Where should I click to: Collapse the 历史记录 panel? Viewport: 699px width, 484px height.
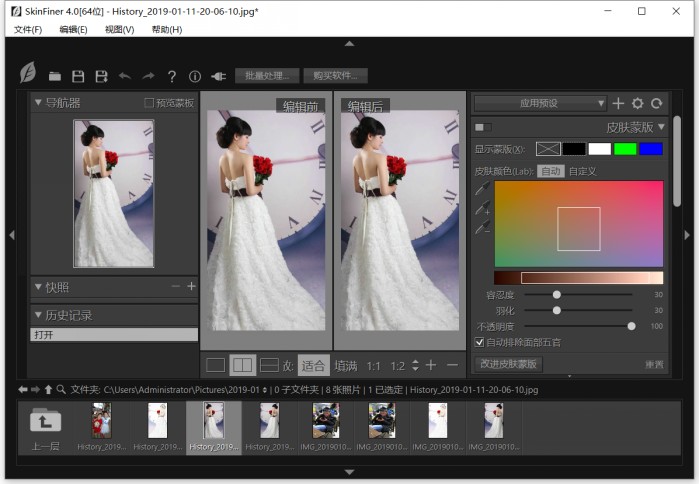(38, 315)
